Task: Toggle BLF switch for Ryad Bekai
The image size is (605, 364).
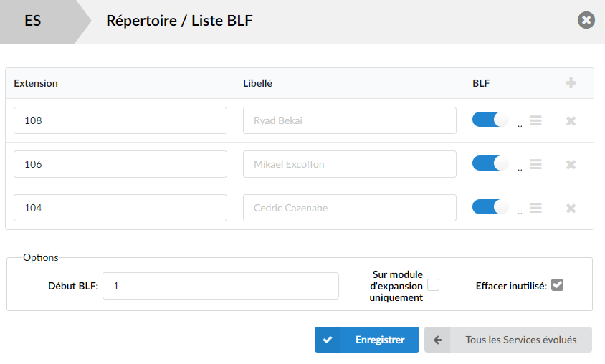Action: tap(490, 120)
